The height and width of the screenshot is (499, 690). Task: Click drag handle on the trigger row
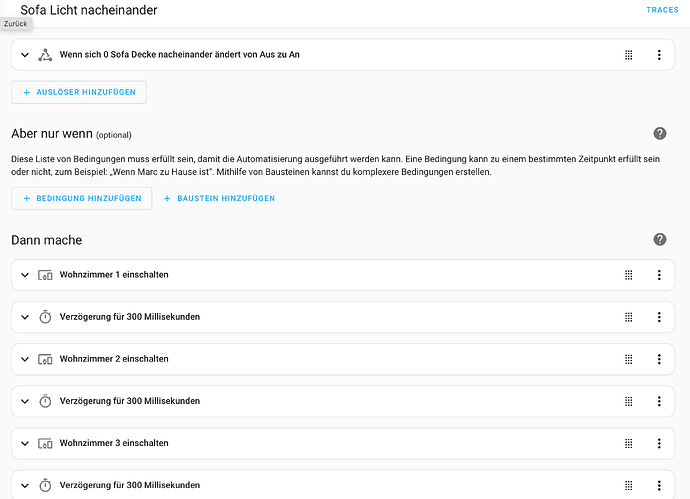(629, 55)
